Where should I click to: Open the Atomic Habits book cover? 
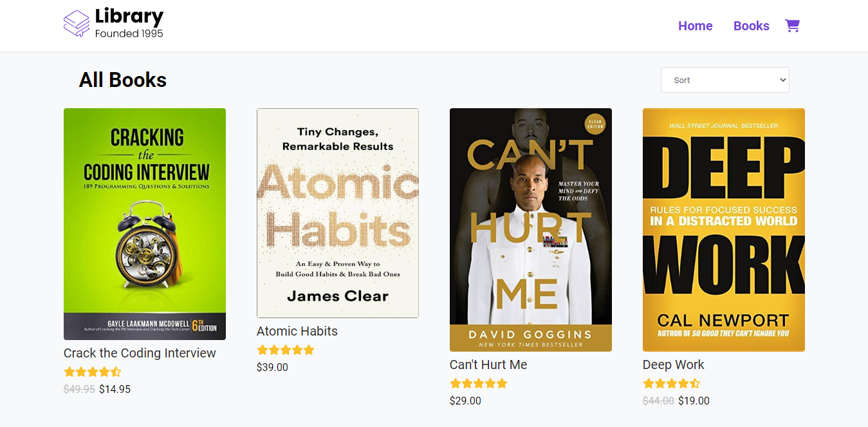338,213
